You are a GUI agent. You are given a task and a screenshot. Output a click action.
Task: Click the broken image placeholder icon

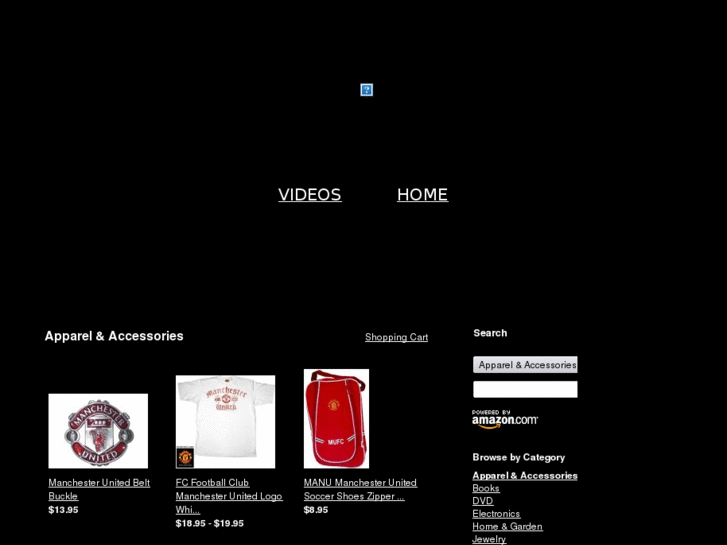point(366,90)
